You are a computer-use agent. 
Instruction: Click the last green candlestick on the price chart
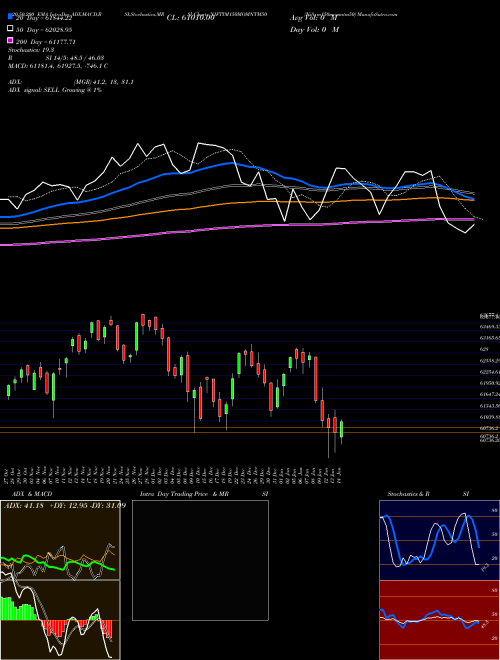[341, 429]
